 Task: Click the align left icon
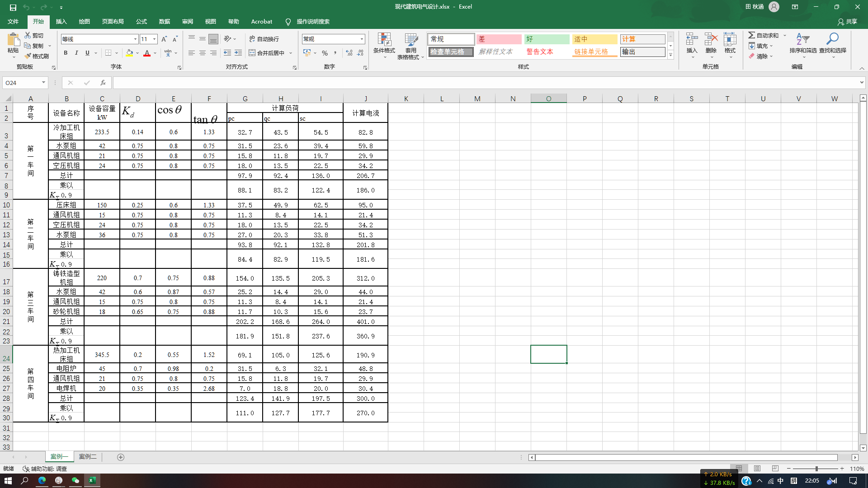pos(192,53)
